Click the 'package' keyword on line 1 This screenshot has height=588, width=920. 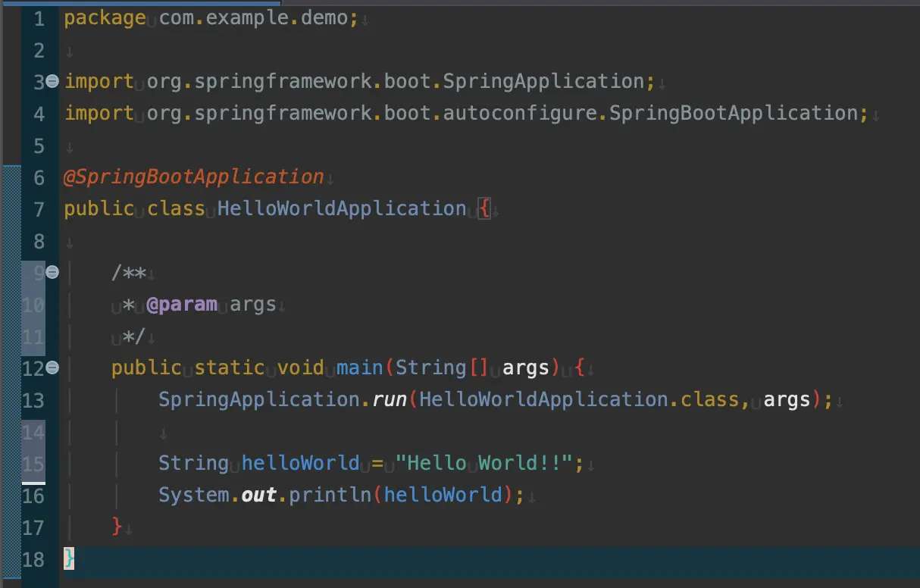coord(105,18)
